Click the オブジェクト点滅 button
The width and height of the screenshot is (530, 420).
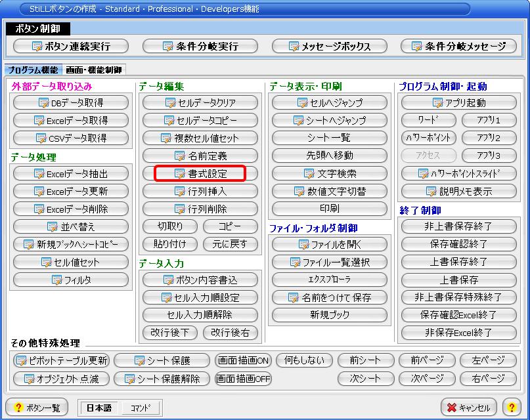point(61,379)
